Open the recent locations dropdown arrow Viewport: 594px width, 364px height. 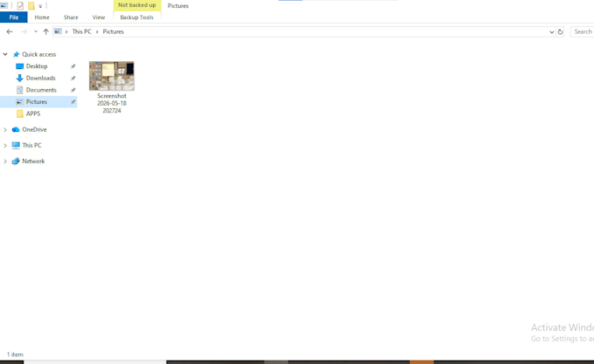point(36,31)
